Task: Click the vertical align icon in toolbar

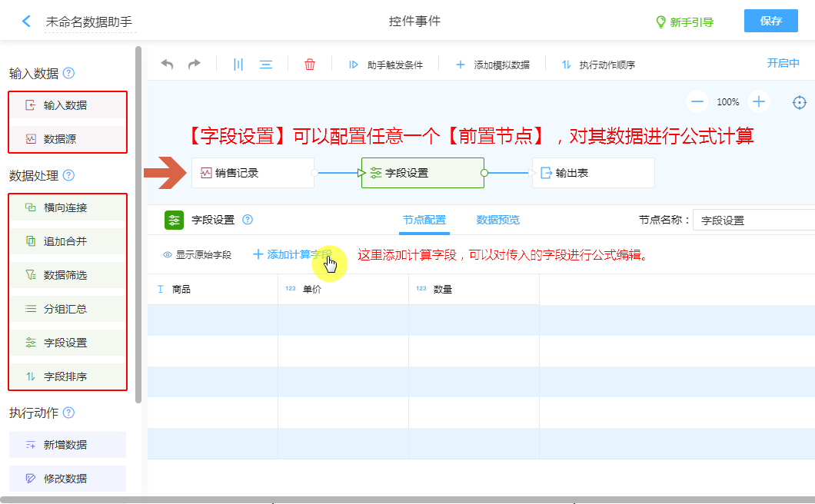Action: click(238, 65)
